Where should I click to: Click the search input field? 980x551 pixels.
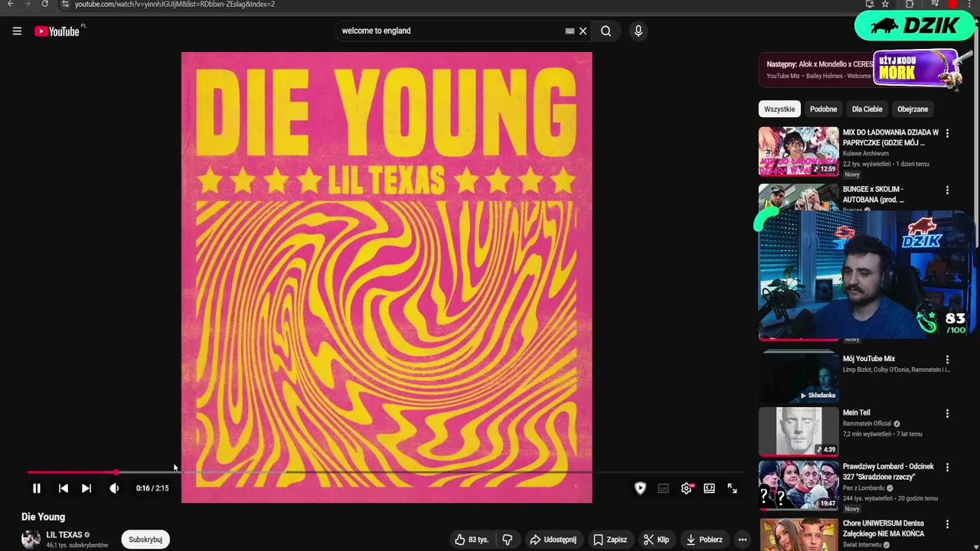click(x=452, y=31)
